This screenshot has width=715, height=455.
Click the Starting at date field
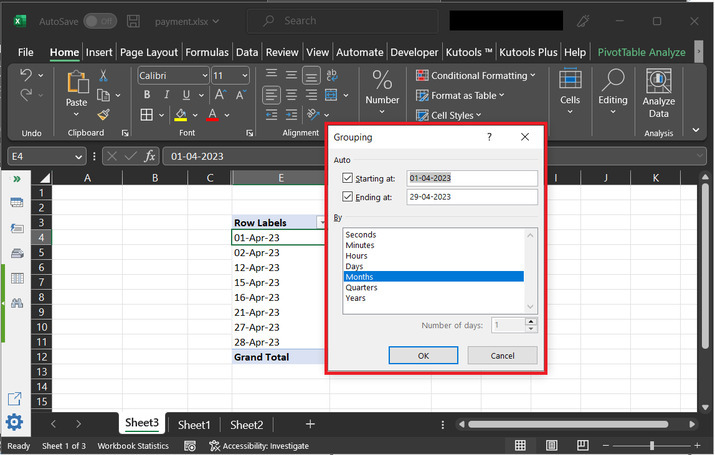tap(471, 178)
